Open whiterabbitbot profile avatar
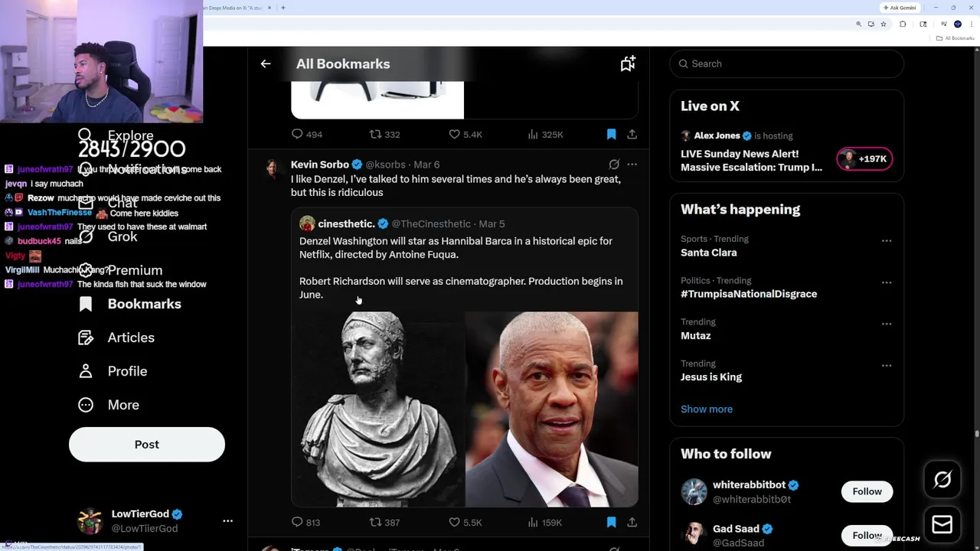 pos(694,491)
